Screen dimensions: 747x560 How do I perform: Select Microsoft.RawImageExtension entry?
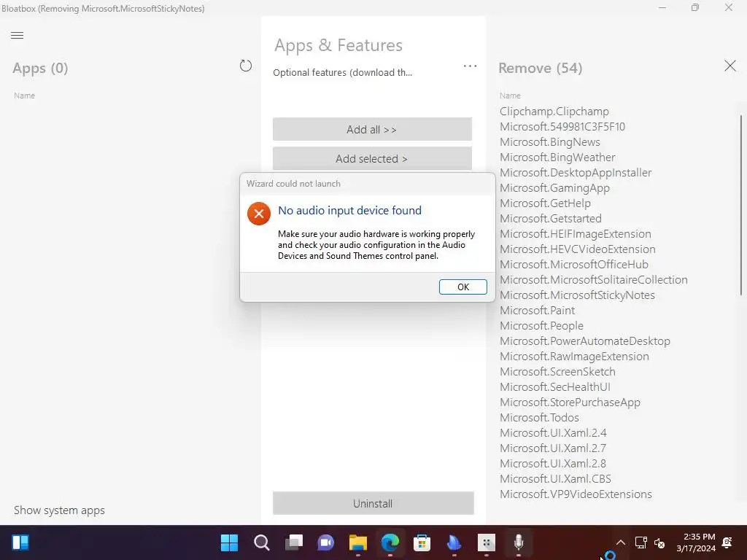574,356
